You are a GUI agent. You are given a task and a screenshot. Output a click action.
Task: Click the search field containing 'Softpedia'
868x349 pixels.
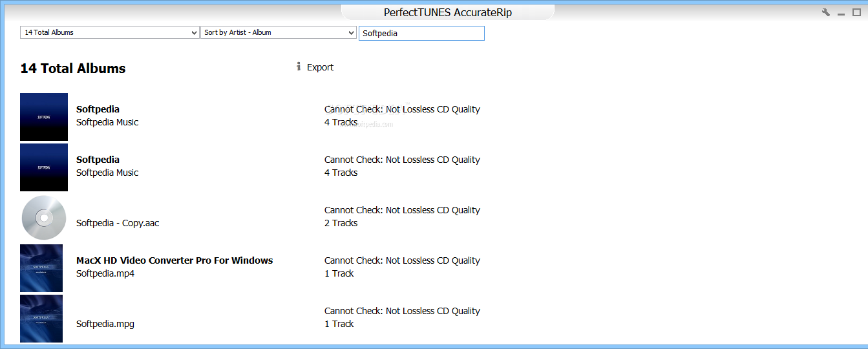(421, 33)
